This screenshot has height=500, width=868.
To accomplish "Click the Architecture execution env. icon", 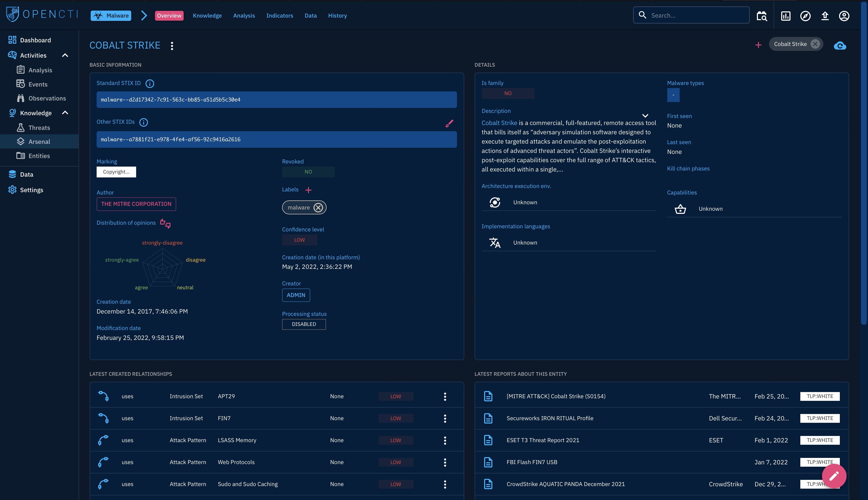I will click(495, 203).
